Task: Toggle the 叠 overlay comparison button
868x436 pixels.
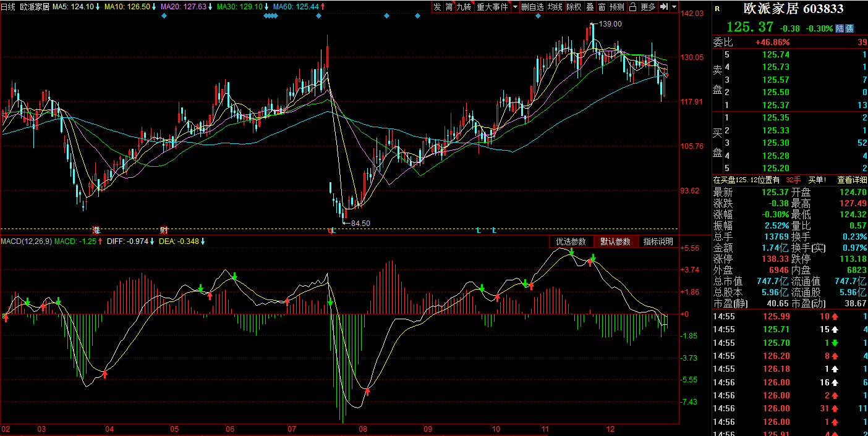Action: [590, 7]
